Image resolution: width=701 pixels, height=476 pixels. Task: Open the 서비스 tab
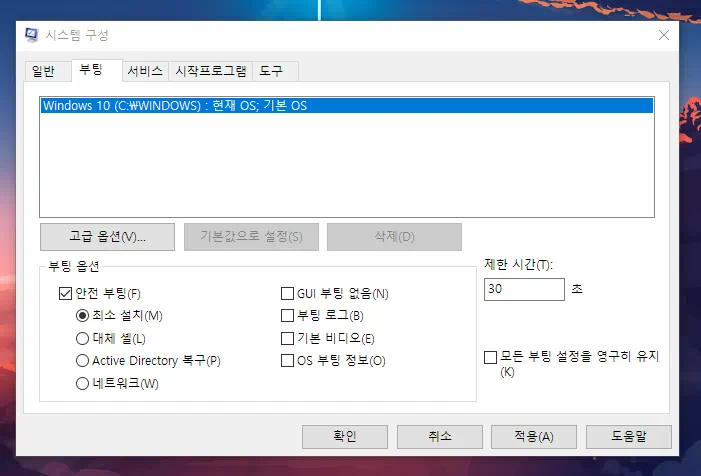tap(145, 71)
